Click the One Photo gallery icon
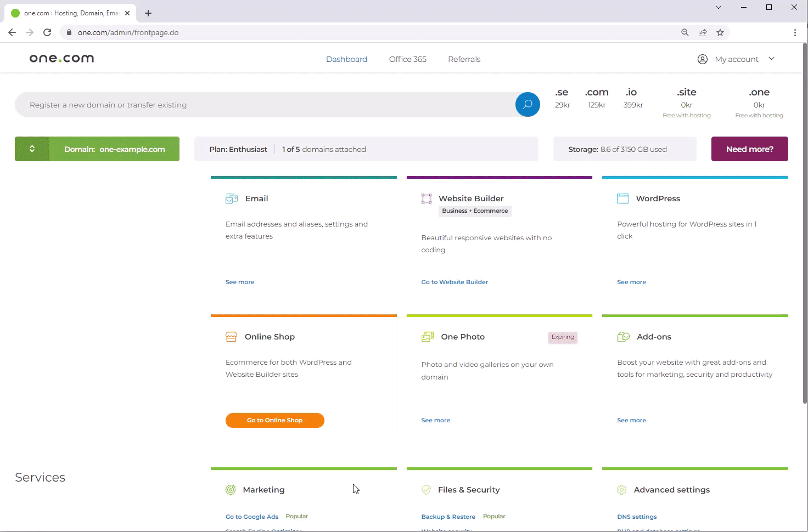 pyautogui.click(x=427, y=337)
